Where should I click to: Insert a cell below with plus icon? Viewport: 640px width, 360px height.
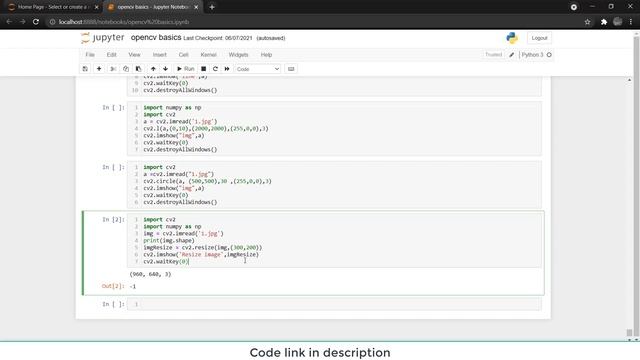(99, 69)
